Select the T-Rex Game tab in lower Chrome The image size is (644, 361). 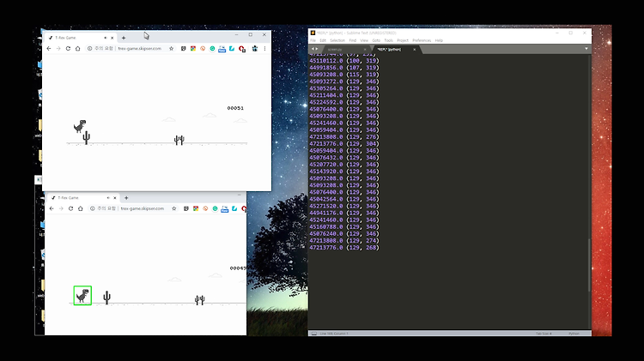[x=84, y=198]
